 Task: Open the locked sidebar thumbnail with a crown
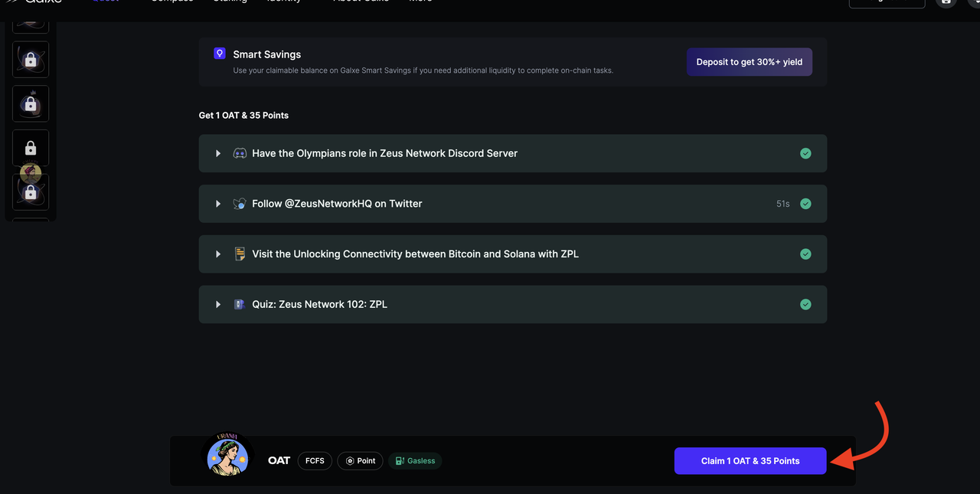pyautogui.click(x=31, y=103)
